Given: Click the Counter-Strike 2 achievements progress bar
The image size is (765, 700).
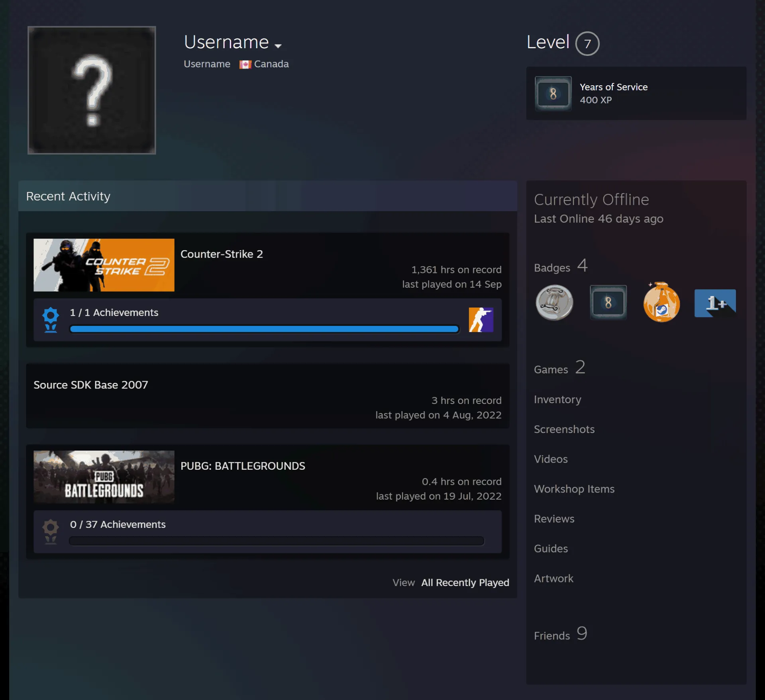Looking at the screenshot, I should (x=264, y=329).
